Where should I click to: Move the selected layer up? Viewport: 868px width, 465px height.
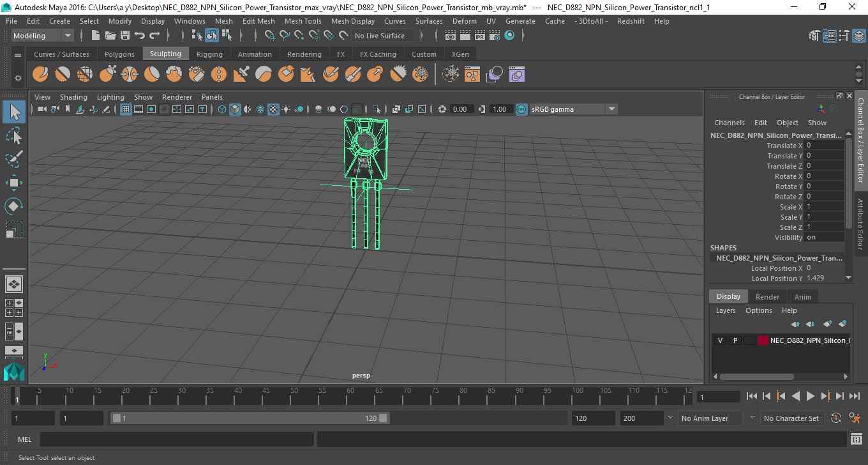(795, 324)
